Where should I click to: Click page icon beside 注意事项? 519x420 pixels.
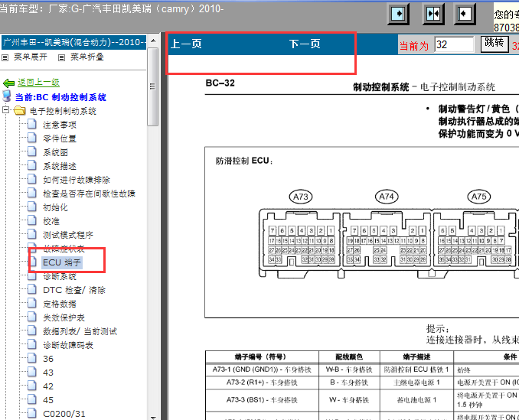point(32,124)
